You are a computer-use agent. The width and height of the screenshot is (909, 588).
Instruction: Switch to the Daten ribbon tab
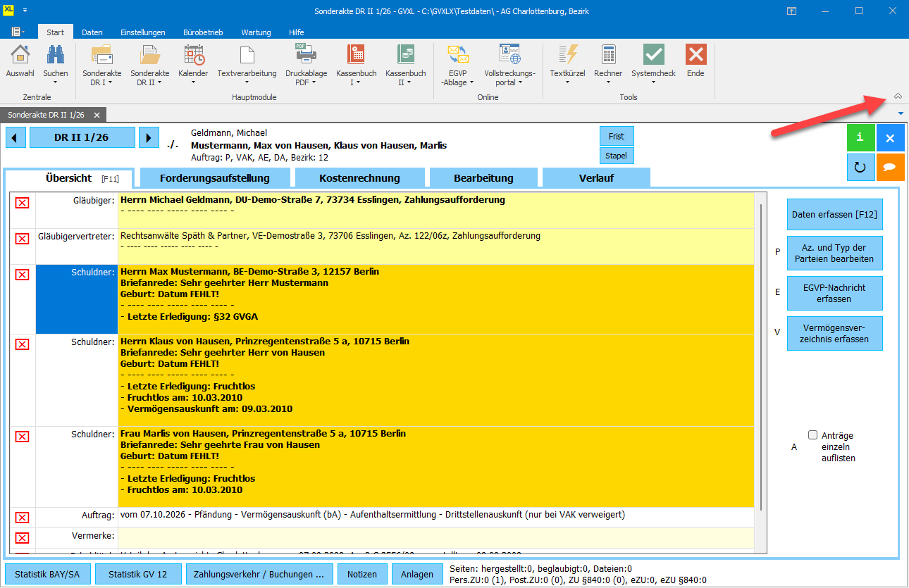[x=92, y=32]
